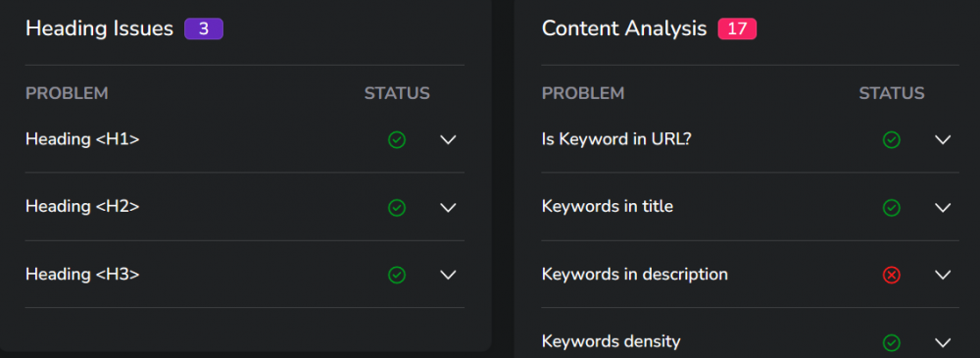Select the Content Analysis panel title
The image size is (980, 358).
(624, 28)
